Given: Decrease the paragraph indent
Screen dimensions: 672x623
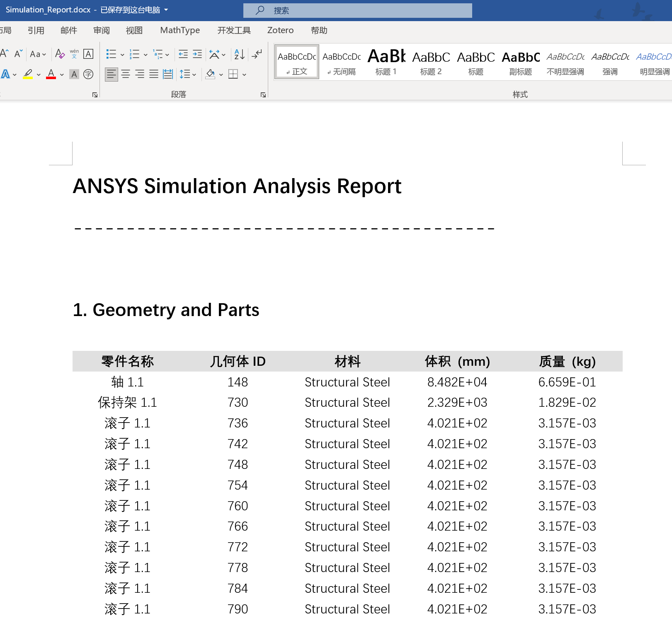Looking at the screenshot, I should (183, 54).
